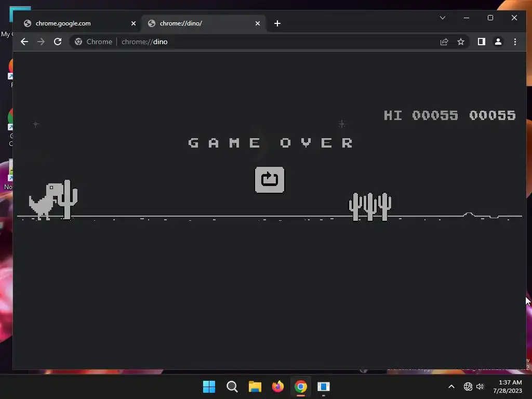Show hidden system tray icons

tap(451, 387)
